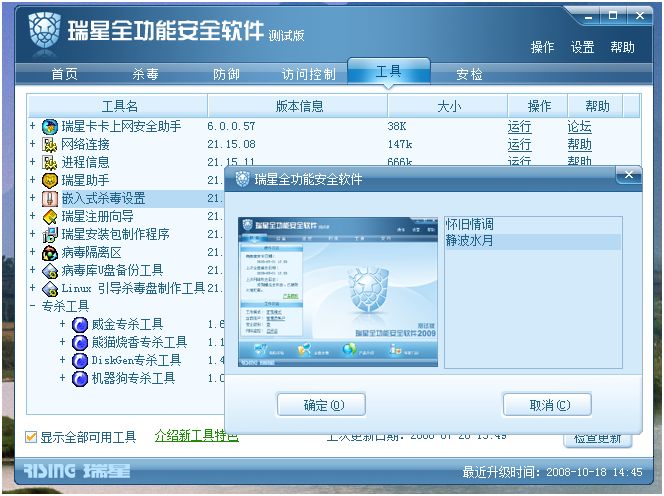Sort by the 大小 column header

(x=448, y=106)
